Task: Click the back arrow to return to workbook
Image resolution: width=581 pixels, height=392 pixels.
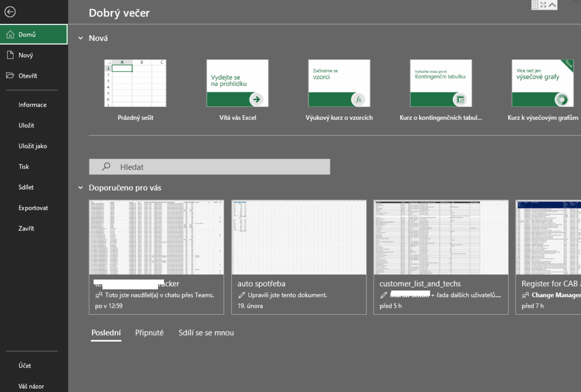Action: (x=10, y=12)
